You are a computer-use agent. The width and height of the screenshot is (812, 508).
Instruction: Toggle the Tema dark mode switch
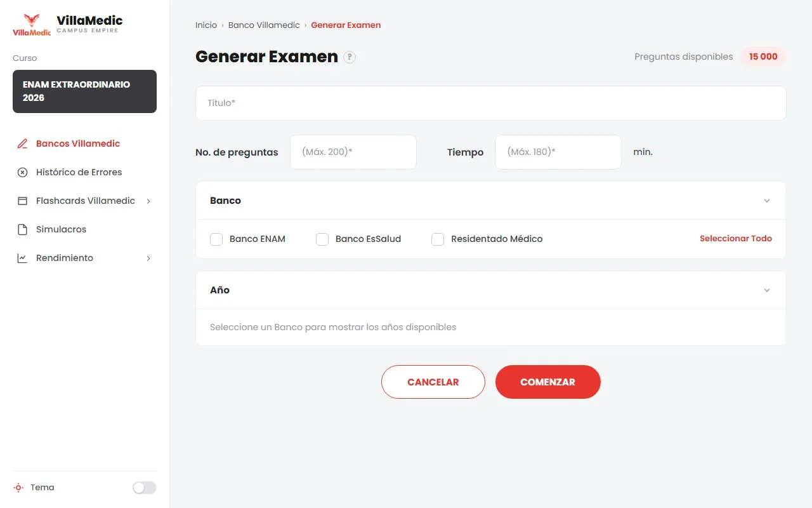[x=144, y=488]
